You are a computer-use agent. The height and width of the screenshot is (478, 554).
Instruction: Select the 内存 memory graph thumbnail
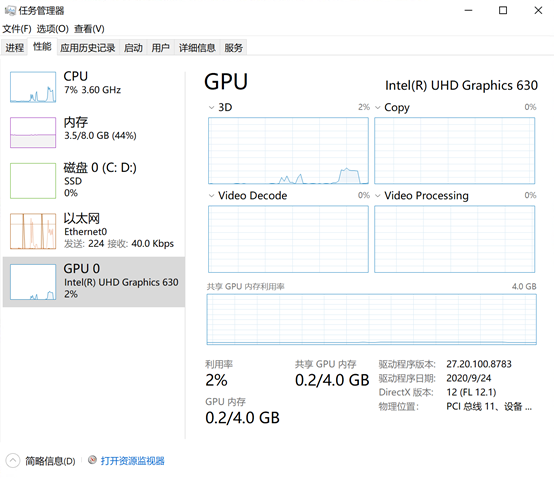click(x=33, y=132)
